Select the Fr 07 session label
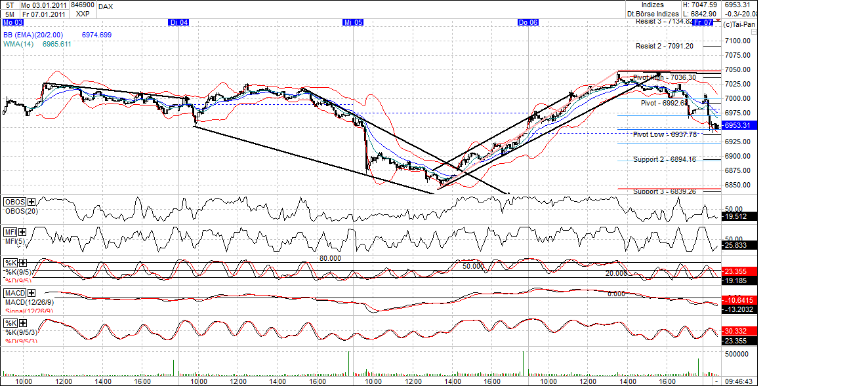 702,22
